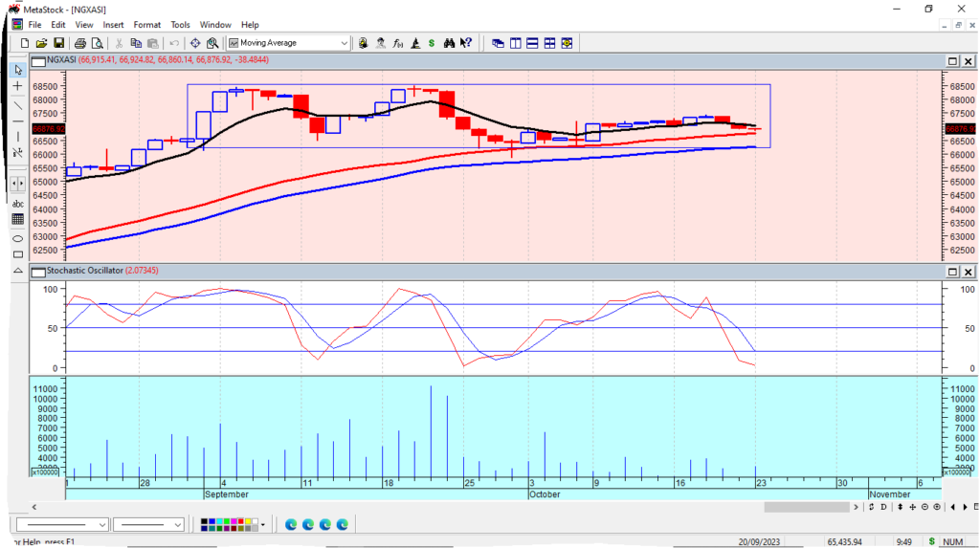This screenshot has width=980, height=548.
Task: Close the Stochastic Oscillator pane
Action: click(969, 271)
